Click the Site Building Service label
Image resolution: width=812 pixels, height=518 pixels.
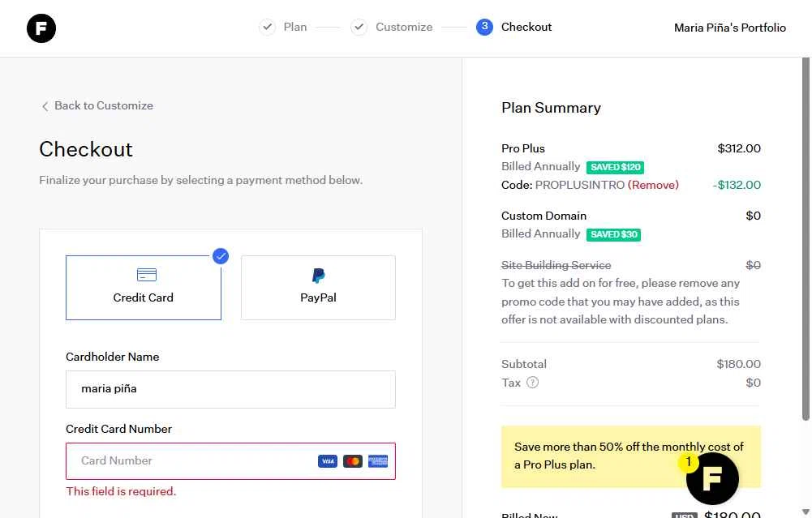[556, 265]
